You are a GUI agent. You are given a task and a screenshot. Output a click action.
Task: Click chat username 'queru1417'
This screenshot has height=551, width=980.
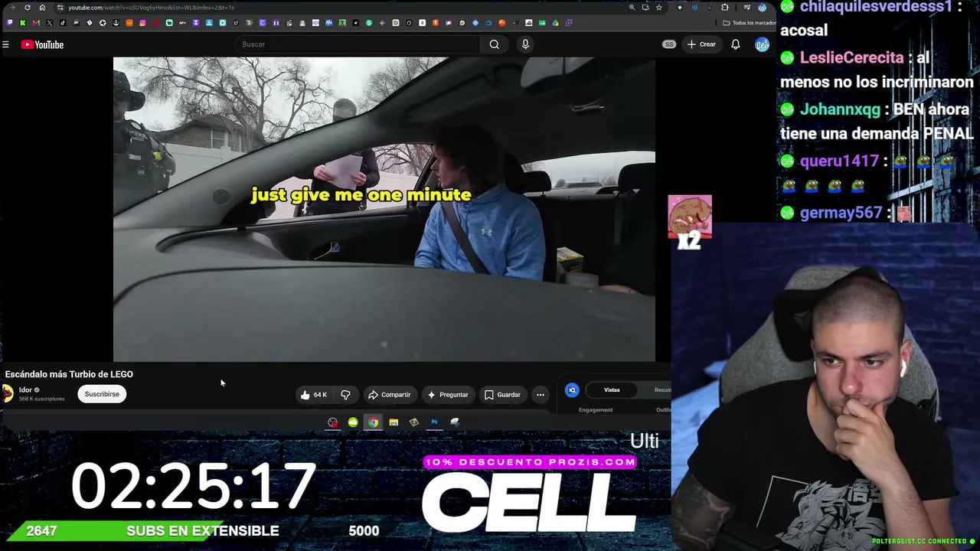839,161
